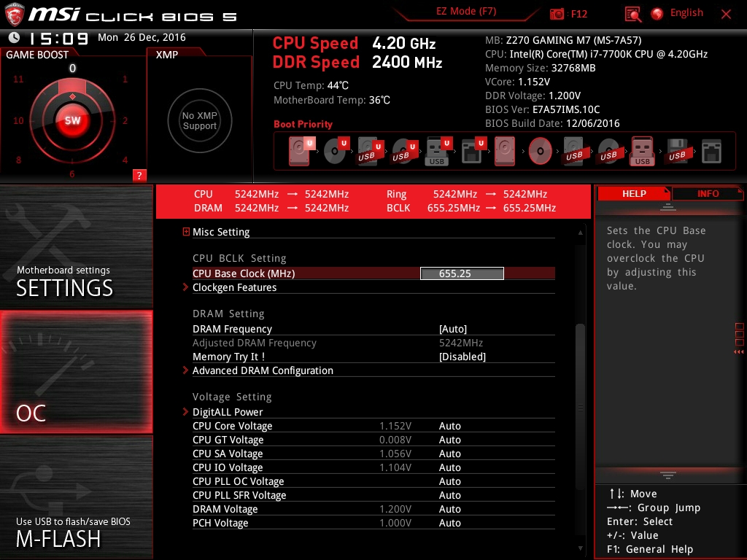Select the legacy hard disk boot icon
This screenshot has width=747, height=560.
[x=505, y=151]
